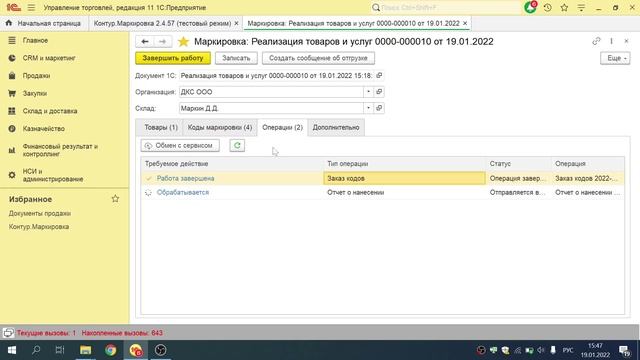The width and height of the screenshot is (640, 360).
Task: Open Task View in taskbar
Action: point(60,350)
